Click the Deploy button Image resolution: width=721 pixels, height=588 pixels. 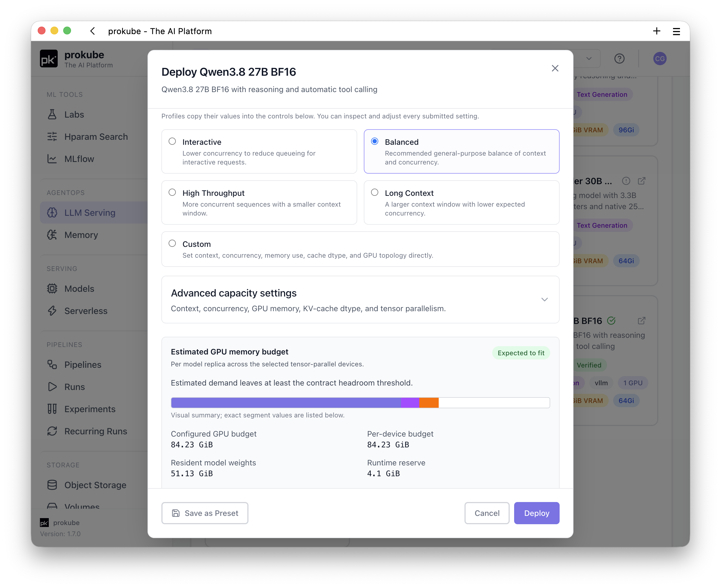pos(536,513)
